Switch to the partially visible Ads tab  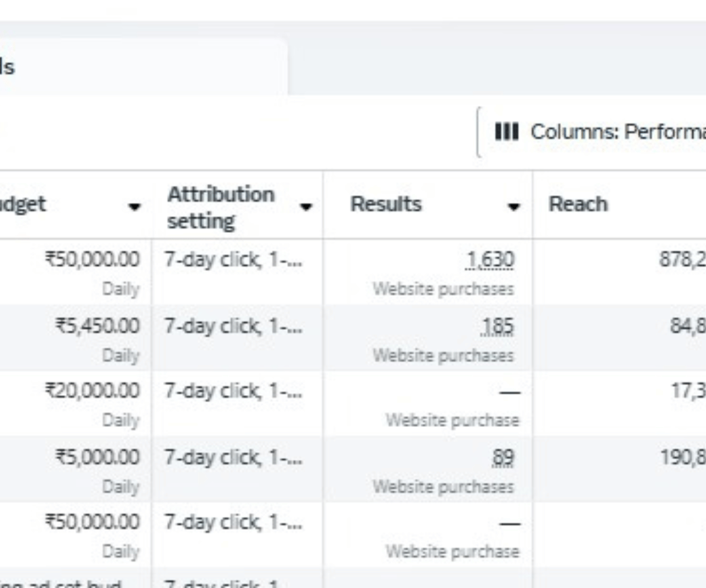click(7, 67)
